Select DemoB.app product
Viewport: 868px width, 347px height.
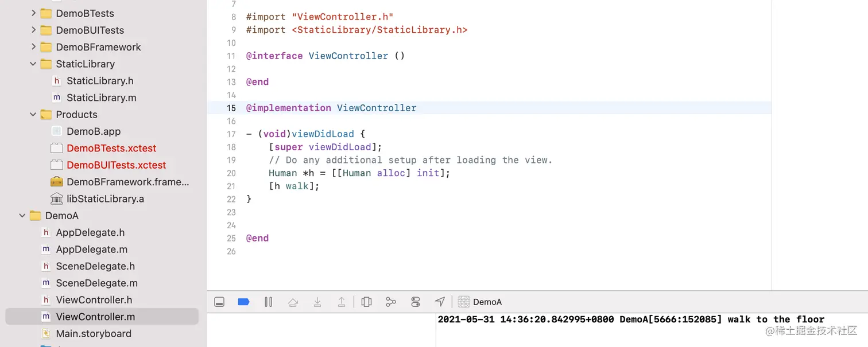pos(94,131)
